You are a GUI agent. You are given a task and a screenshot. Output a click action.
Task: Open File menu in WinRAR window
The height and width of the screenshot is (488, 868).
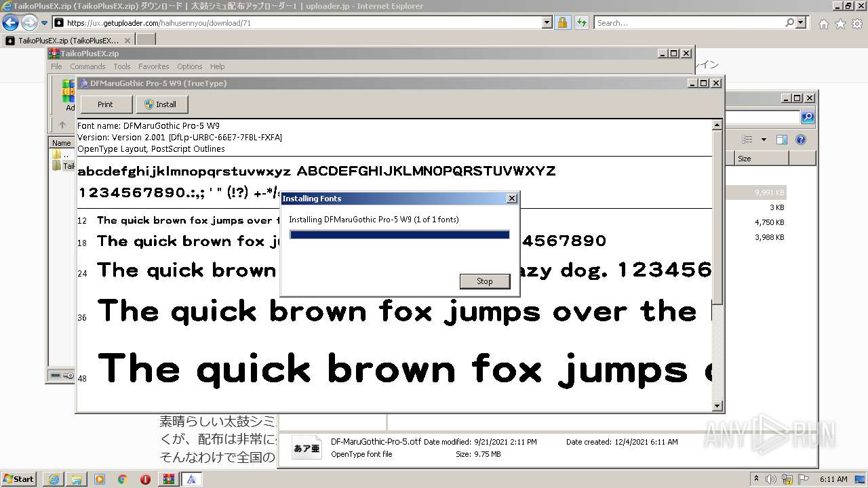point(56,66)
